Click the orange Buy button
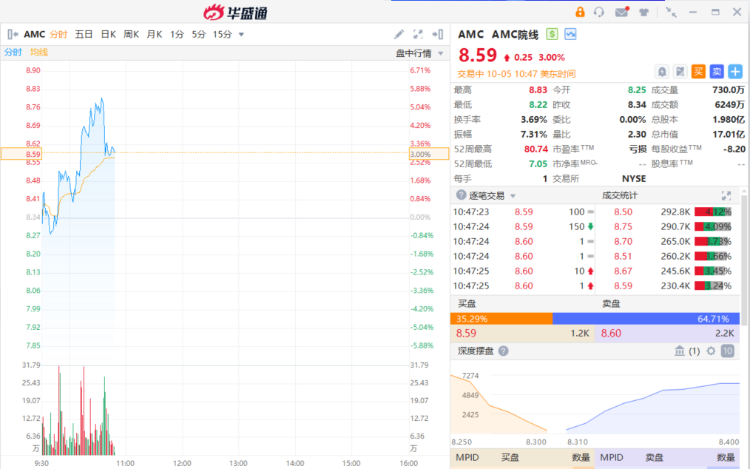 698,72
